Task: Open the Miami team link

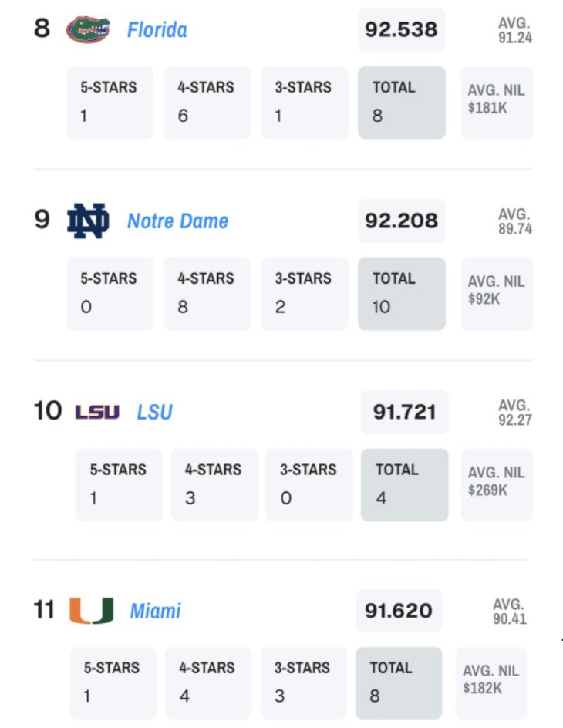Action: [x=155, y=611]
